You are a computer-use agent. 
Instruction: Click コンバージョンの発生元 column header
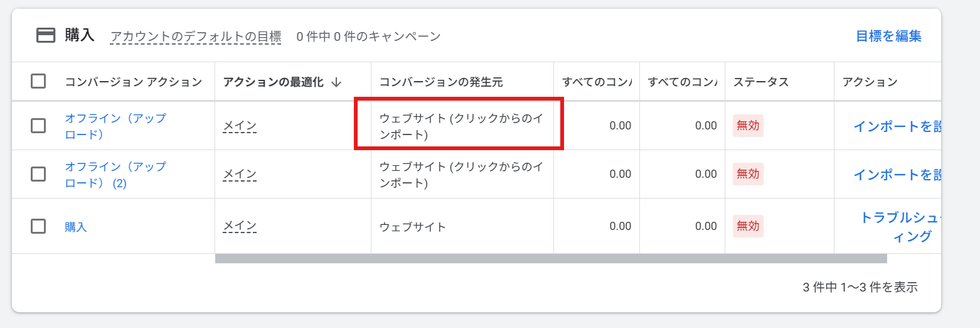pyautogui.click(x=441, y=82)
